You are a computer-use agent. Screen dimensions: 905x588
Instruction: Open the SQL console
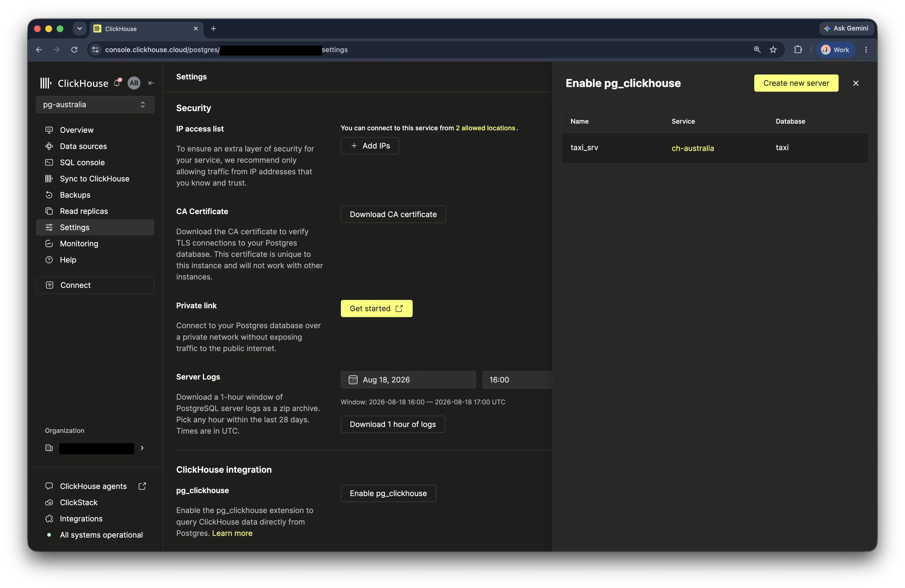[95, 162]
